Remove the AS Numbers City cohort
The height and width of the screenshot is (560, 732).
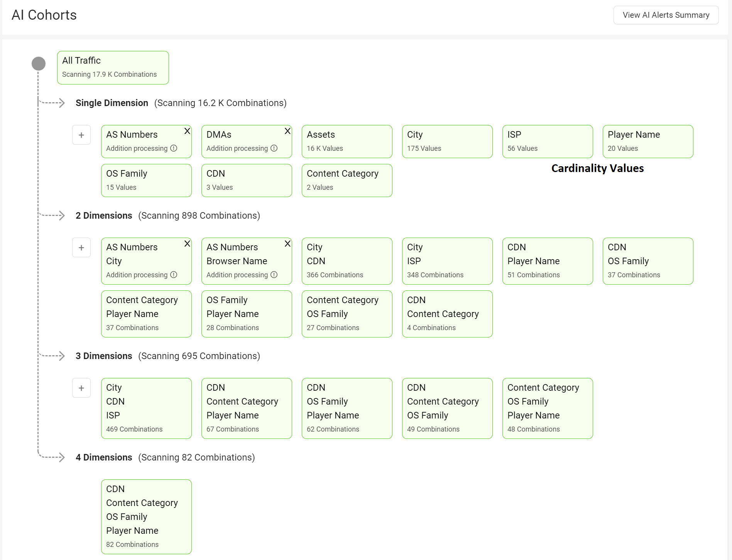[187, 244]
